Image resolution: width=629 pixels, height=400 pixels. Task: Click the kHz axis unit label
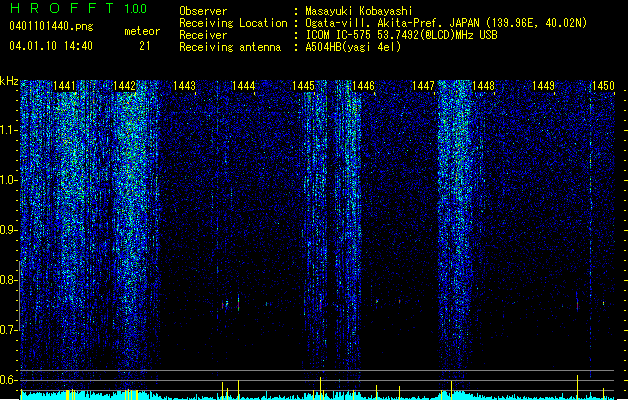coord(9,81)
